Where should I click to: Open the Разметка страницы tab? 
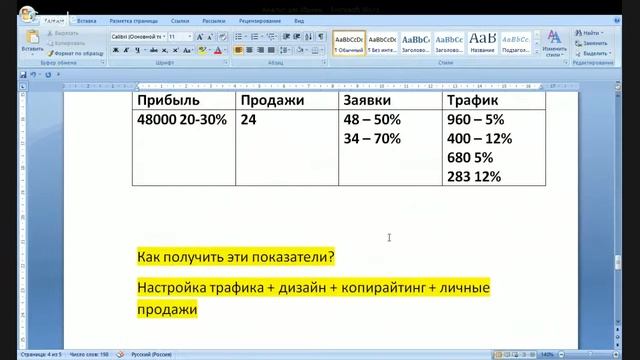(133, 21)
